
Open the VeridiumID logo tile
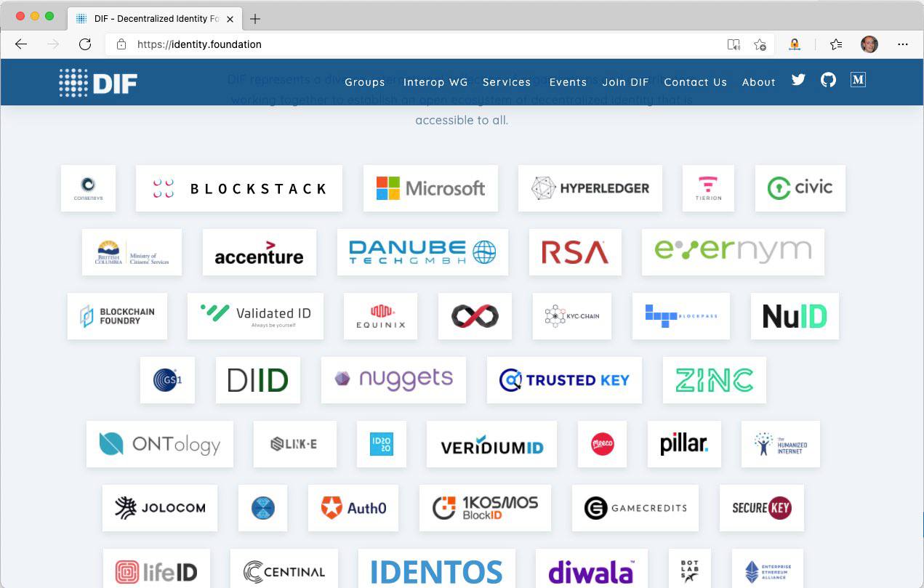(x=492, y=444)
